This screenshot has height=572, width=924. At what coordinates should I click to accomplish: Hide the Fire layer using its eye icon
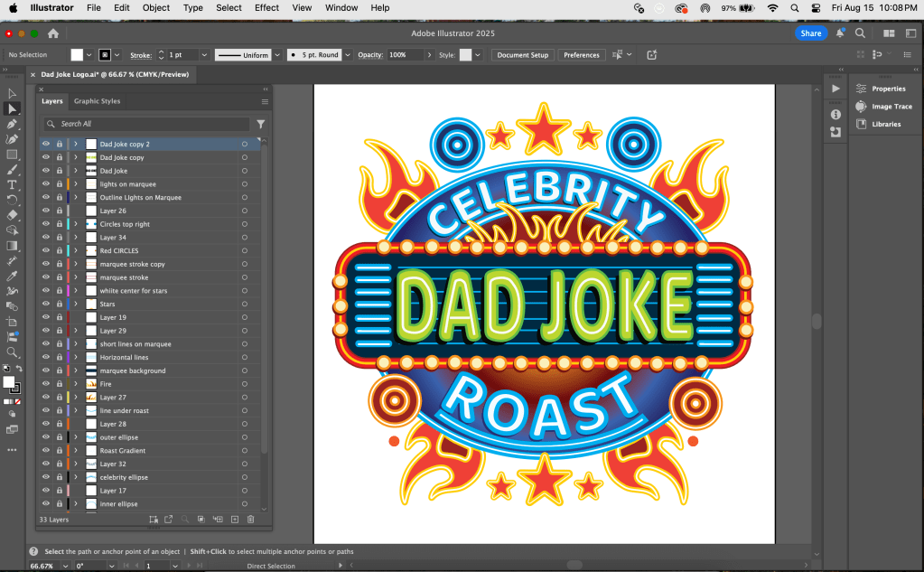tap(46, 384)
